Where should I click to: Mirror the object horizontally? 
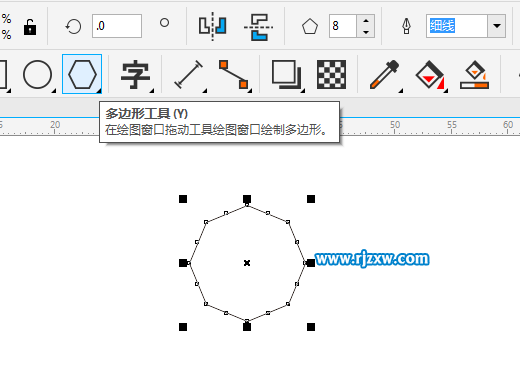213,26
